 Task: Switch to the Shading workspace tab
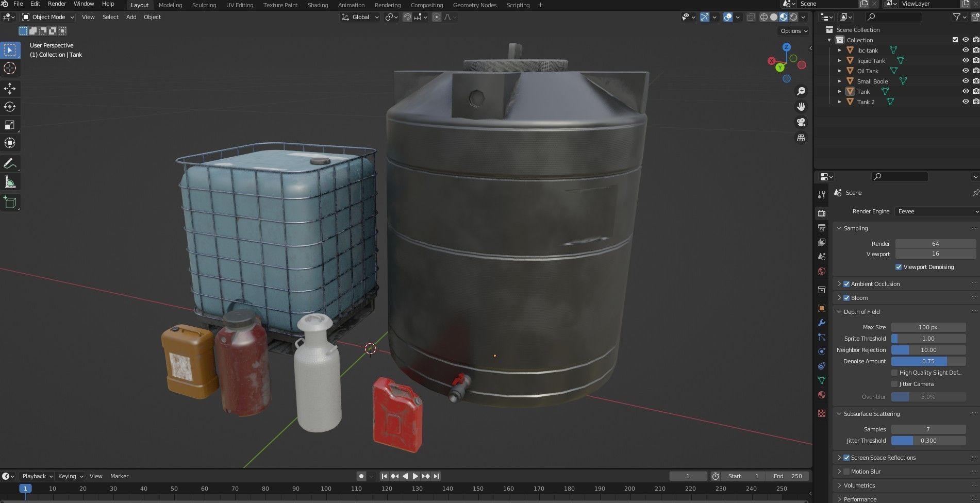(x=318, y=5)
